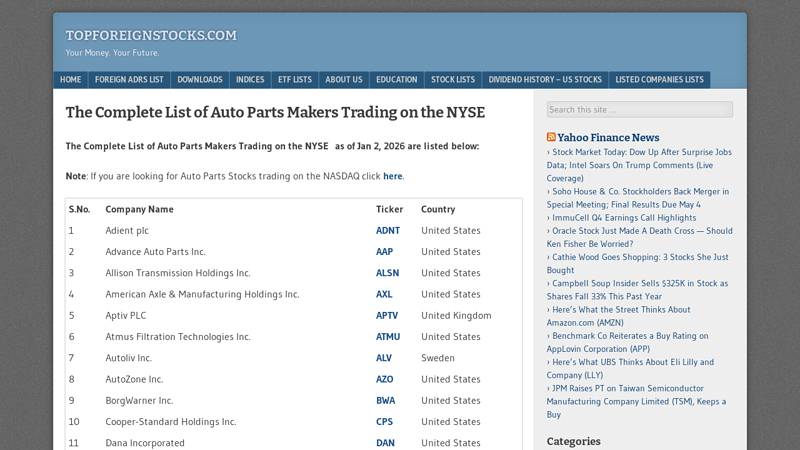Image resolution: width=800 pixels, height=450 pixels.
Task: Click the RSS feed icon beside Yahoo Finance News
Action: click(x=551, y=137)
